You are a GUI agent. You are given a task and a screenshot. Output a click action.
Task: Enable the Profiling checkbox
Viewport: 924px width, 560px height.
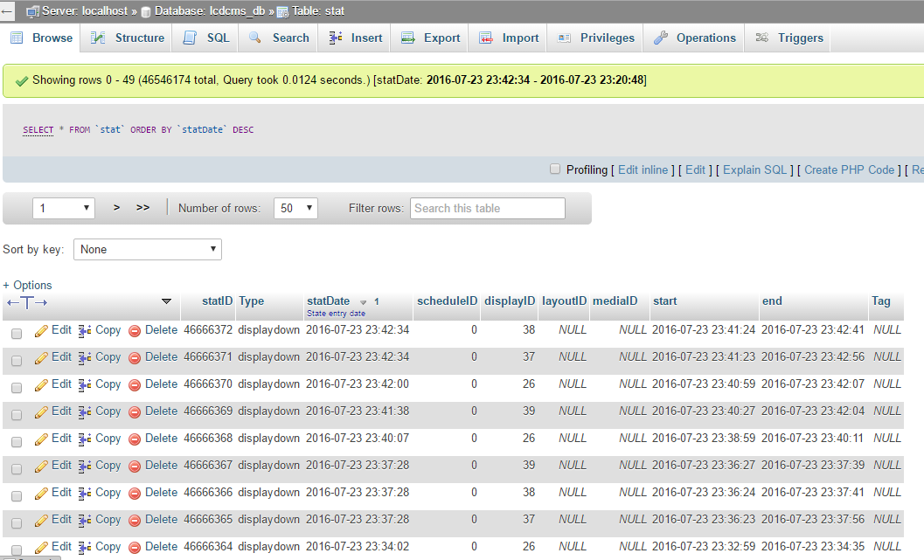[x=555, y=169]
